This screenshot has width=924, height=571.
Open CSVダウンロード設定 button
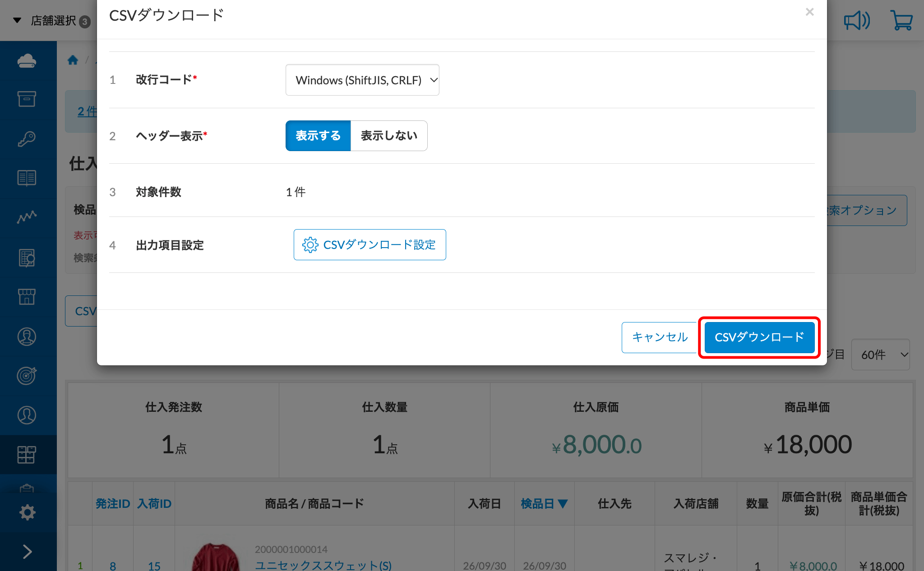[x=370, y=245]
